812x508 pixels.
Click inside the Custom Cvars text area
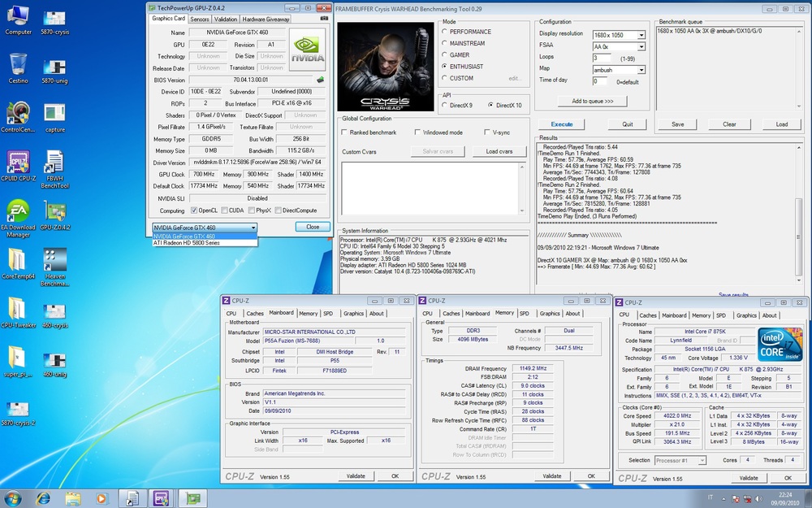pyautogui.click(x=430, y=189)
